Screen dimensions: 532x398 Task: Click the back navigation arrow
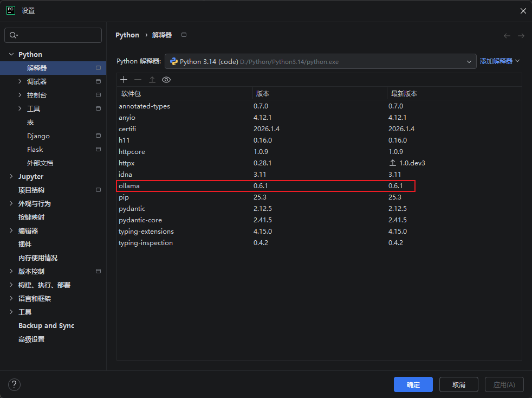(507, 36)
